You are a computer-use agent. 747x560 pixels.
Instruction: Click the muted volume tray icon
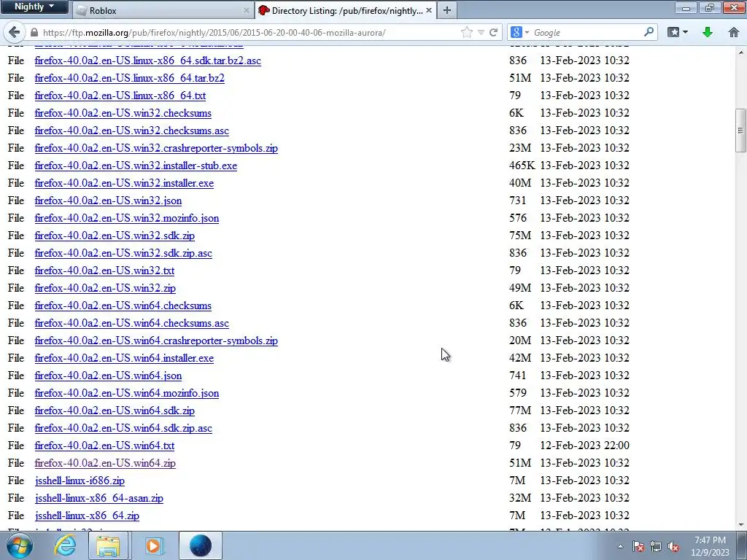(x=673, y=547)
